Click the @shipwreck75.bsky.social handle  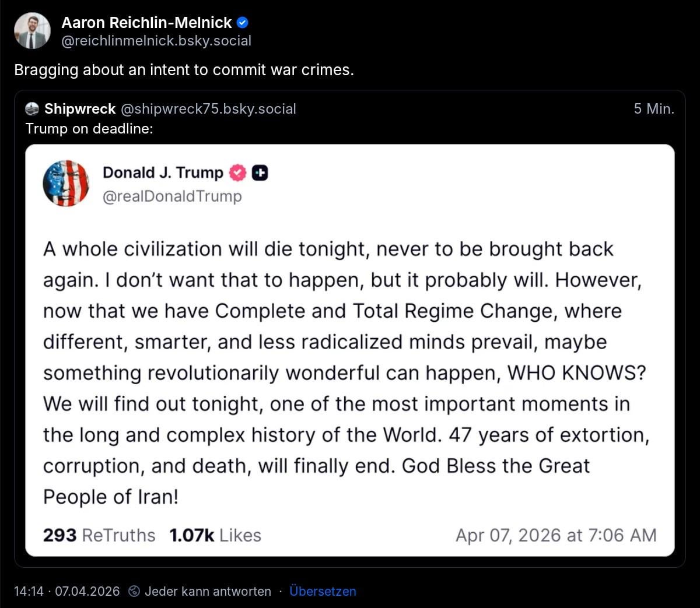(x=208, y=109)
